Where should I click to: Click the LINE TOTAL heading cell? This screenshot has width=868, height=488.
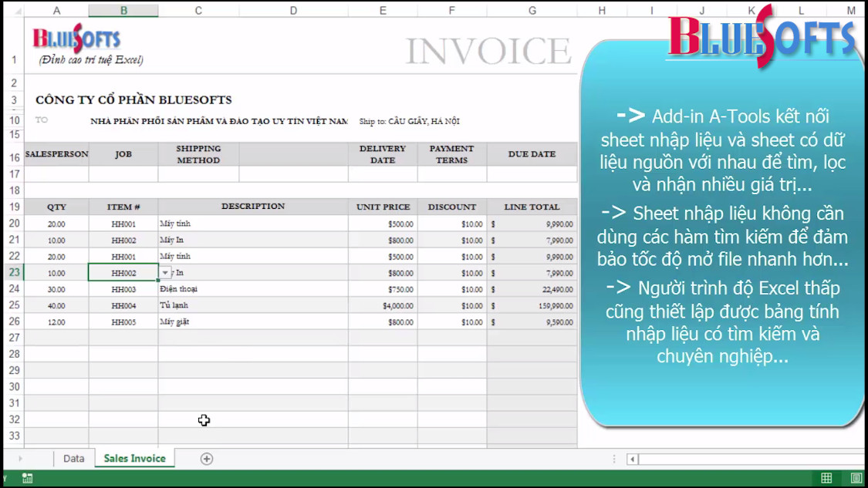532,207
